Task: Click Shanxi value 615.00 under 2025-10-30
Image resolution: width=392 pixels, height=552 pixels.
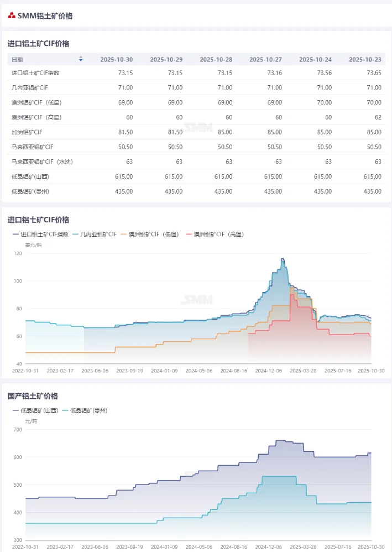Action: [124, 176]
